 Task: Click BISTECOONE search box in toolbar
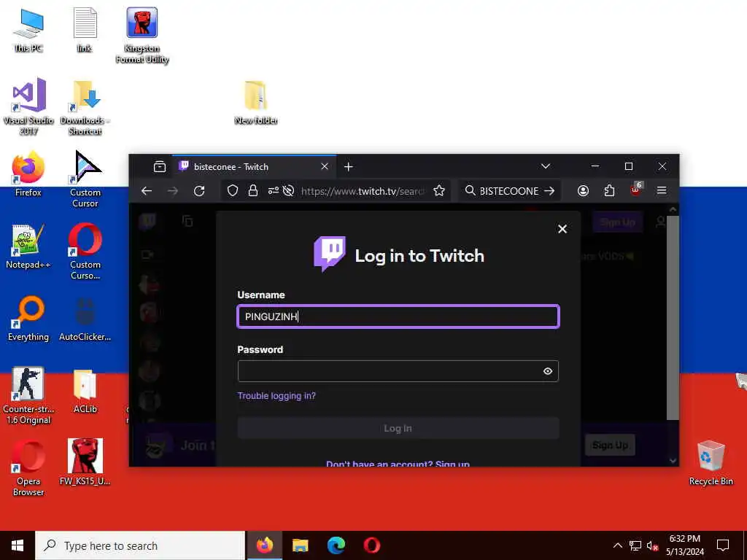[x=508, y=191]
